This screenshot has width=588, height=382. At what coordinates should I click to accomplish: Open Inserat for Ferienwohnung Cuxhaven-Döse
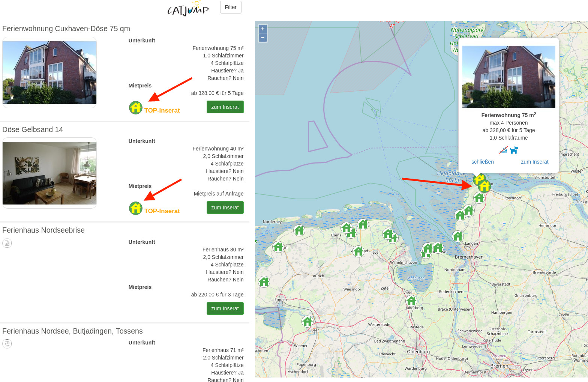[225, 107]
